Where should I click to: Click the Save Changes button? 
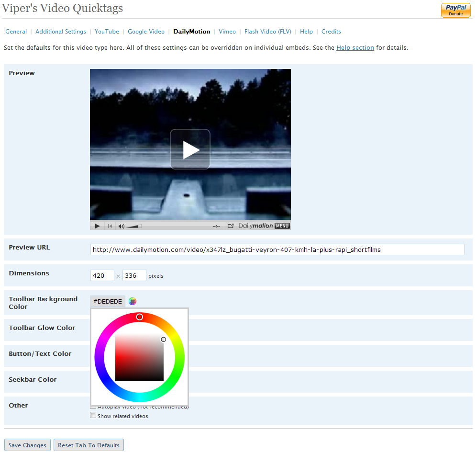tap(27, 445)
